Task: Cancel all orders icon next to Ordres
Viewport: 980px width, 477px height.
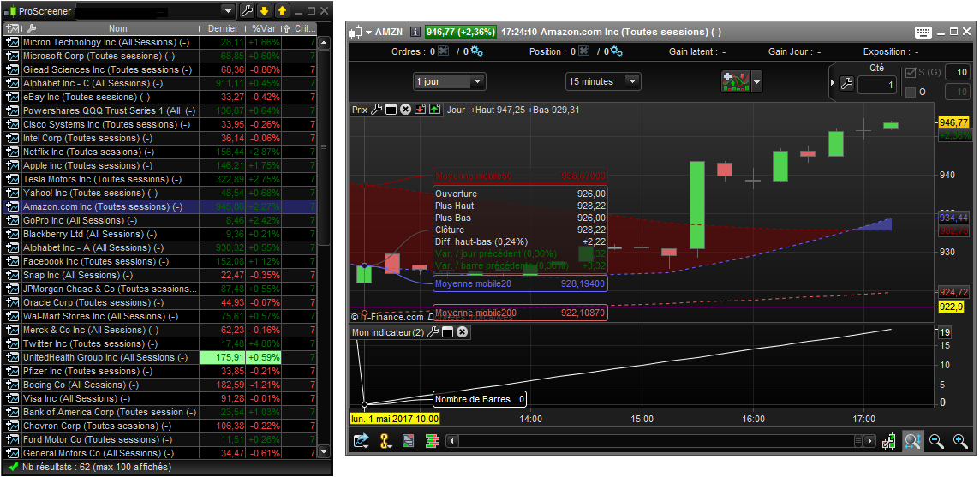Action: pyautogui.click(x=443, y=51)
